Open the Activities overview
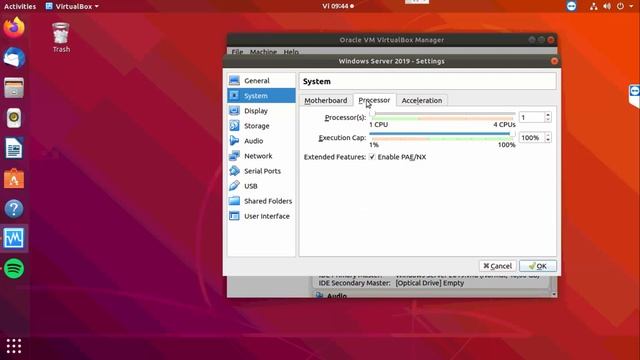 tap(20, 6)
